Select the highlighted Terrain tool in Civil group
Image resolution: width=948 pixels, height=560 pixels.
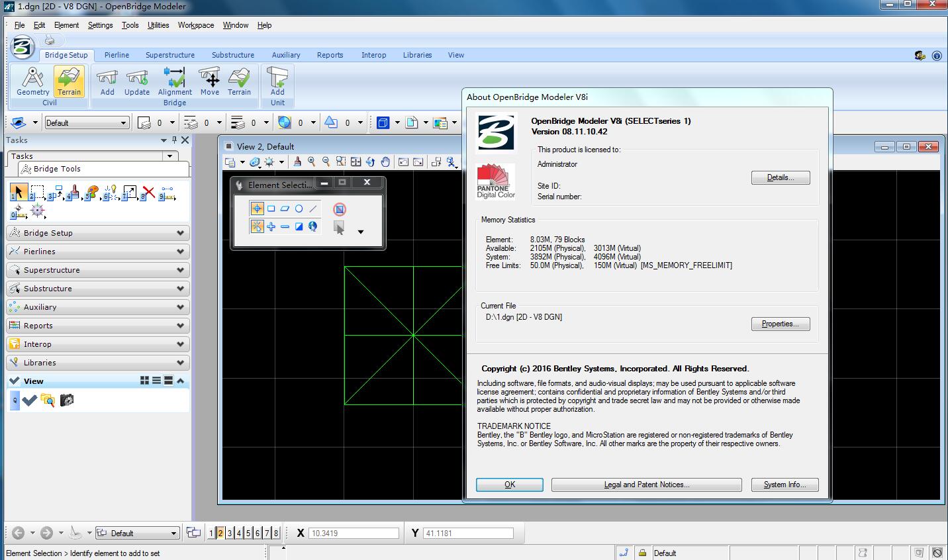click(x=69, y=81)
